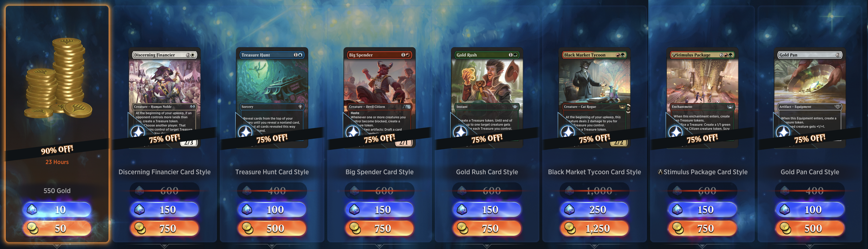Click star badge on Gold Rush card
This screenshot has width=868, height=249.
pyautogui.click(x=460, y=132)
